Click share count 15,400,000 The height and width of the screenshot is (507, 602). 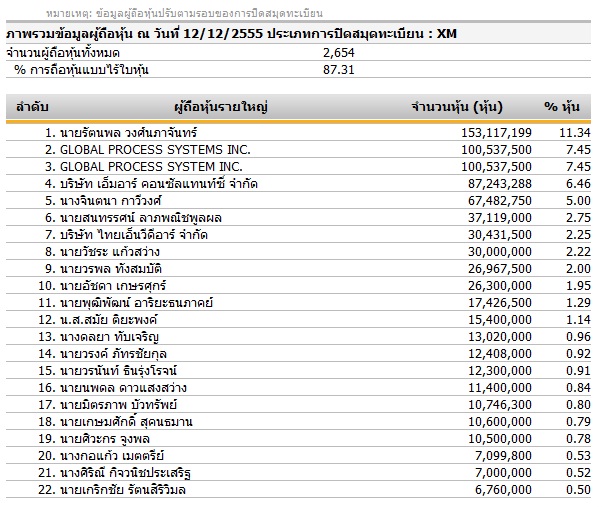click(499, 320)
